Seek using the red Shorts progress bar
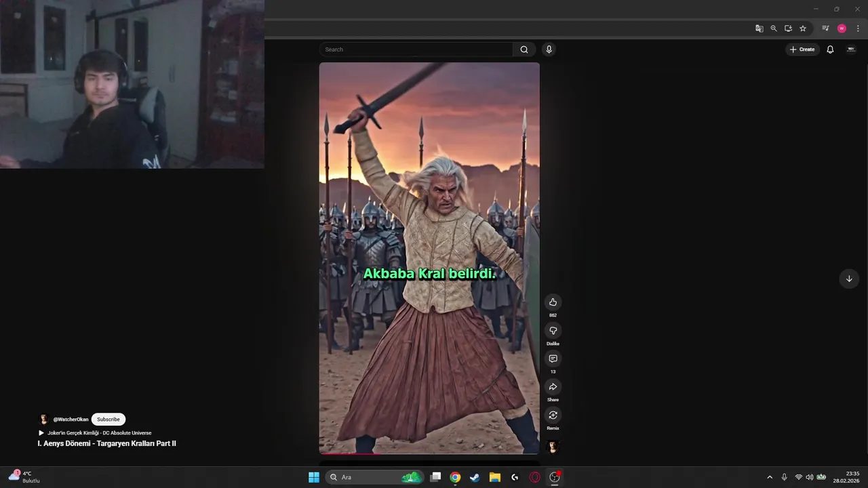 (429, 453)
